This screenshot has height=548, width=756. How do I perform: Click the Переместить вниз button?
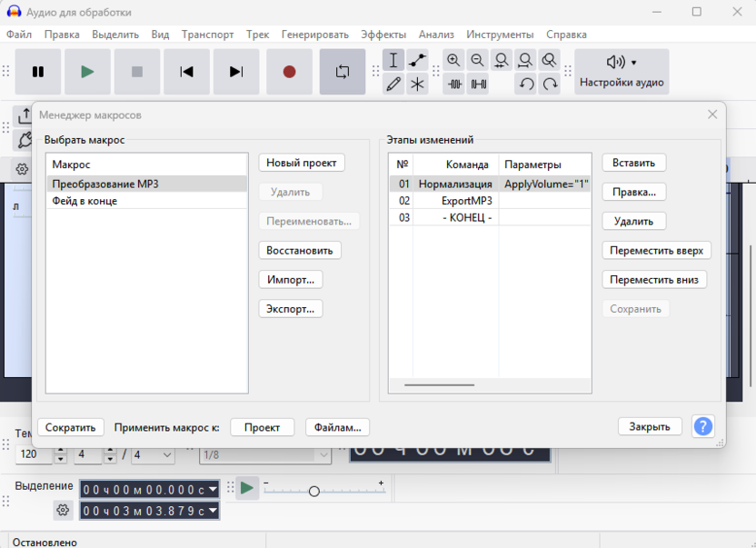pos(654,280)
